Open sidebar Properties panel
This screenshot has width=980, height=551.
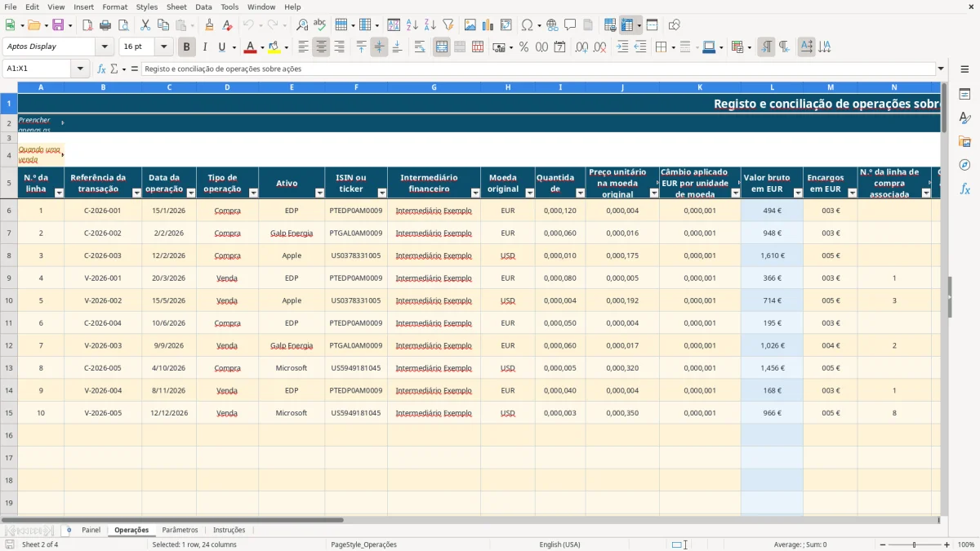[x=964, y=95]
